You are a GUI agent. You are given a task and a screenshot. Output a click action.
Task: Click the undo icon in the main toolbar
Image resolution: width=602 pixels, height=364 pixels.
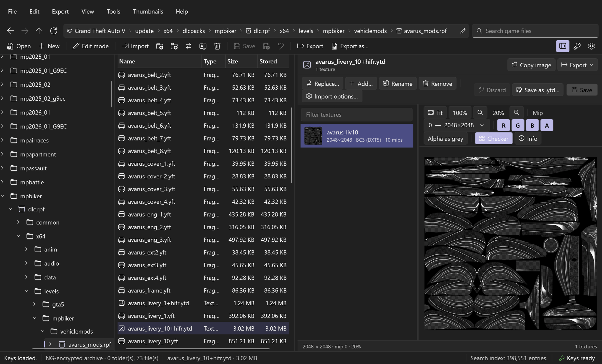pos(281,46)
